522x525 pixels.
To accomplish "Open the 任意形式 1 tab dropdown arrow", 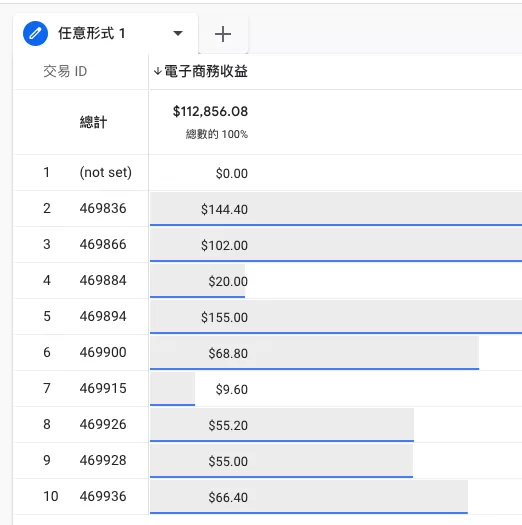I will point(178,33).
